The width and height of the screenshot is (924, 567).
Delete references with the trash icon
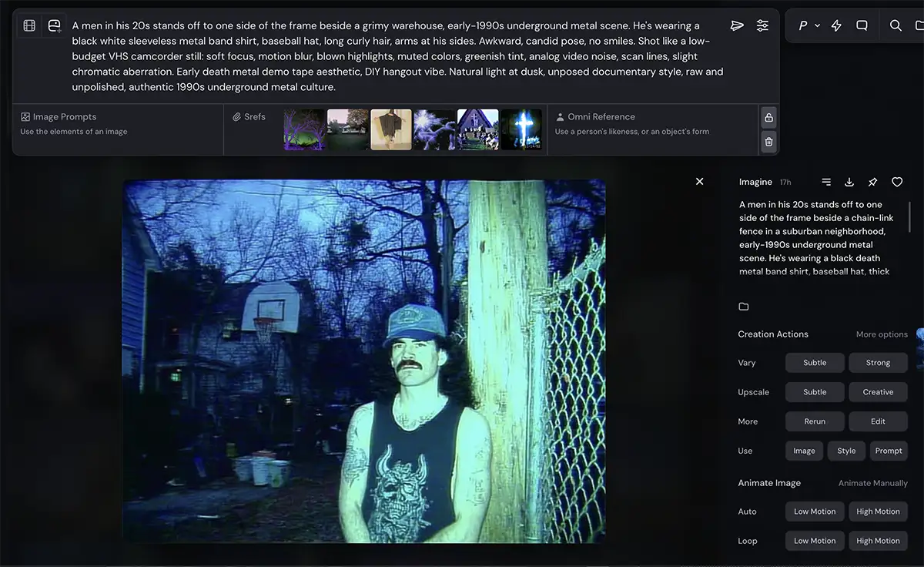coord(768,142)
